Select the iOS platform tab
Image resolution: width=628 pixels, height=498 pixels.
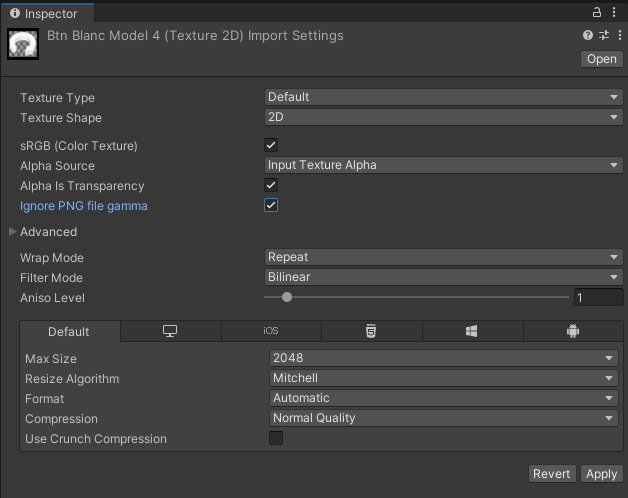pos(271,331)
